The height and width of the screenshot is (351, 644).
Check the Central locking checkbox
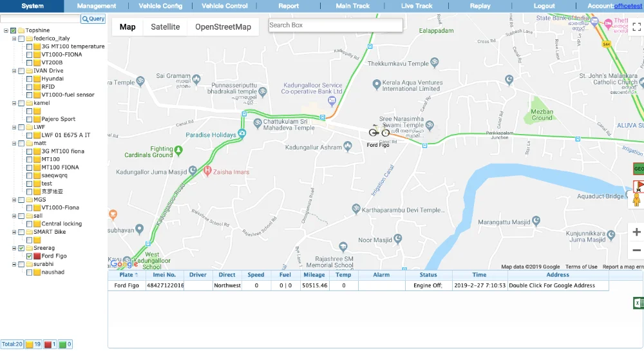[29, 223]
